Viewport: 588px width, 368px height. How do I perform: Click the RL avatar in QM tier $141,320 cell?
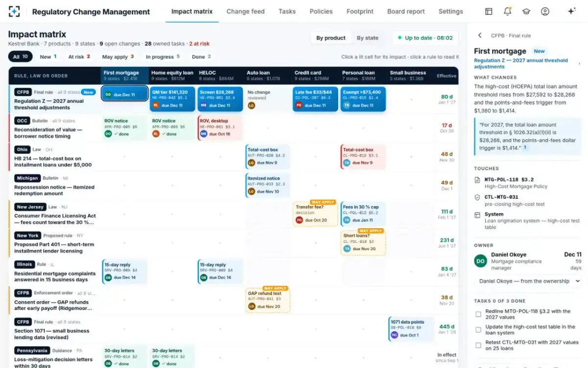[x=156, y=105]
